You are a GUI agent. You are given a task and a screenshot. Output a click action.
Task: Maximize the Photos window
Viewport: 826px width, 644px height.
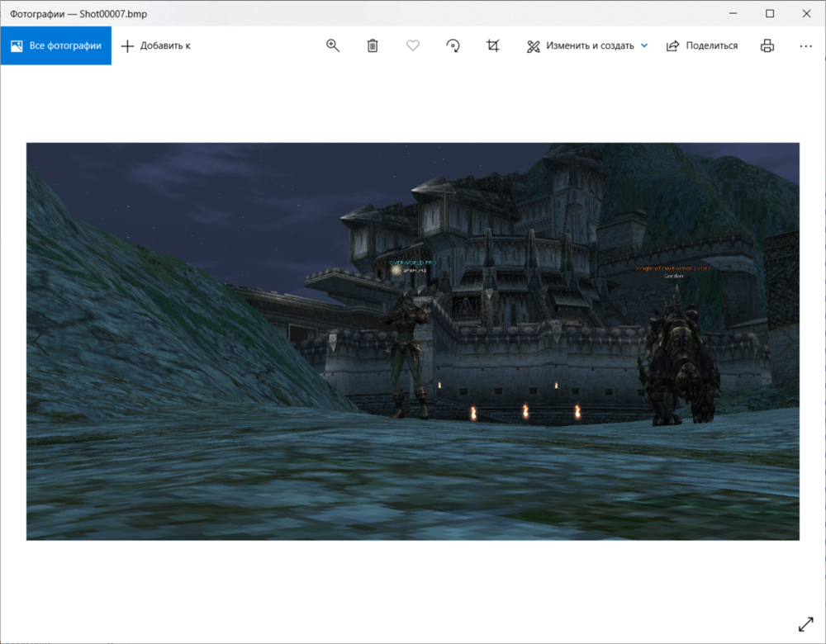pos(770,14)
